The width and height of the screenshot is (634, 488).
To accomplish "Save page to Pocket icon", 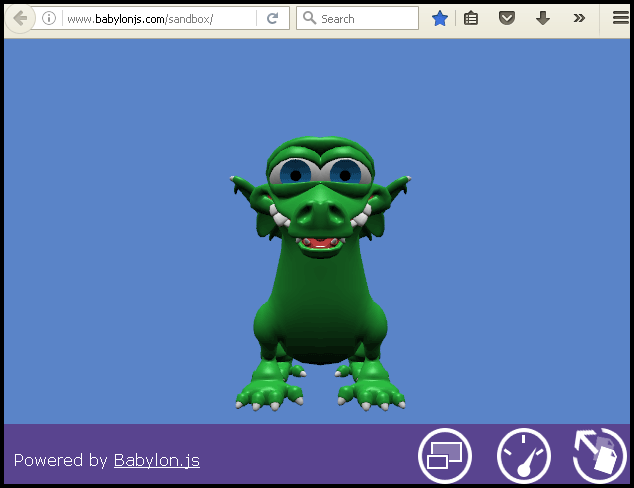I will point(507,18).
